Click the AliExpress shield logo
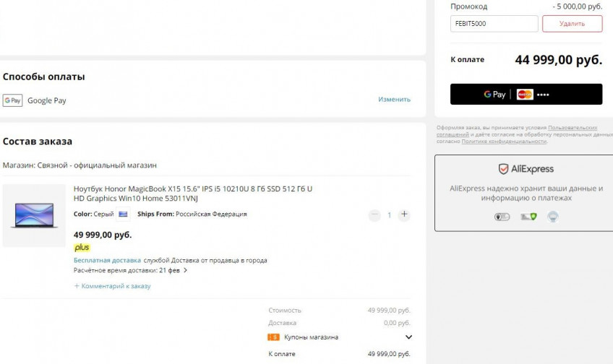Viewport: 613px width, 364px height. click(503, 169)
